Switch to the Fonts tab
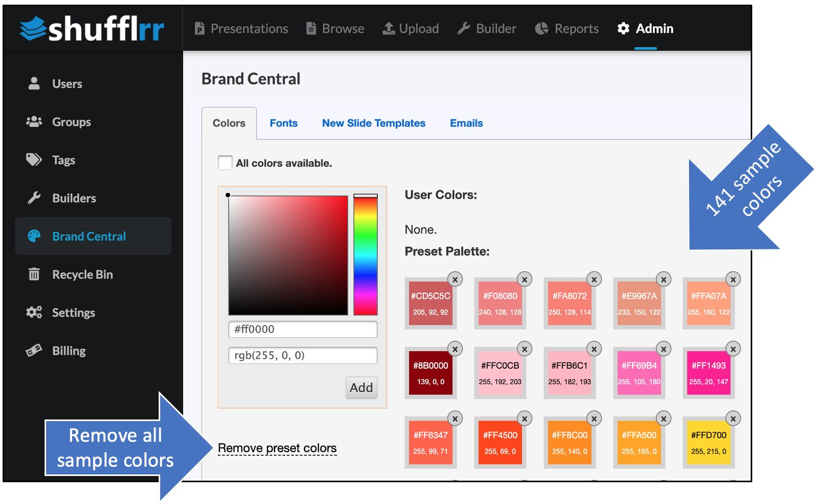Screen dimensions: 816x504 (284, 123)
